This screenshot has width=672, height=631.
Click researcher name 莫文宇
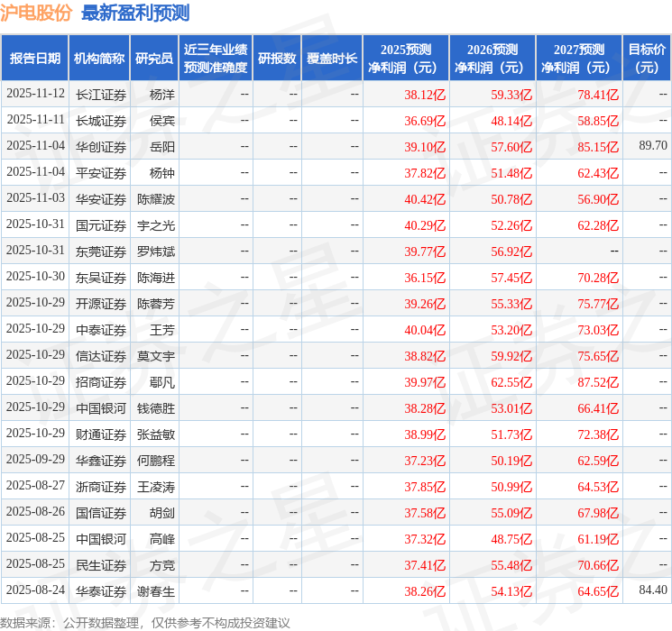click(156, 355)
